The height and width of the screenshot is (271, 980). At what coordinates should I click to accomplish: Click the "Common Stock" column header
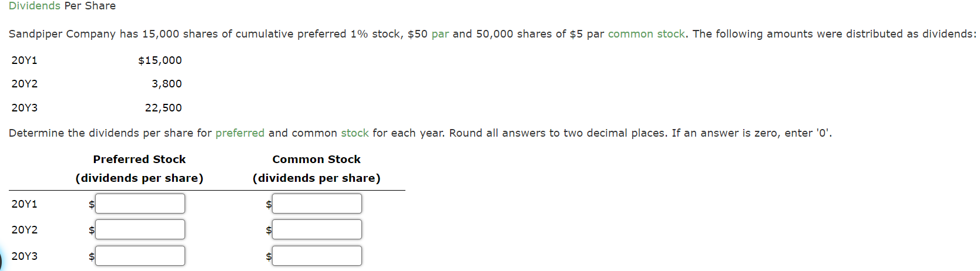(317, 160)
